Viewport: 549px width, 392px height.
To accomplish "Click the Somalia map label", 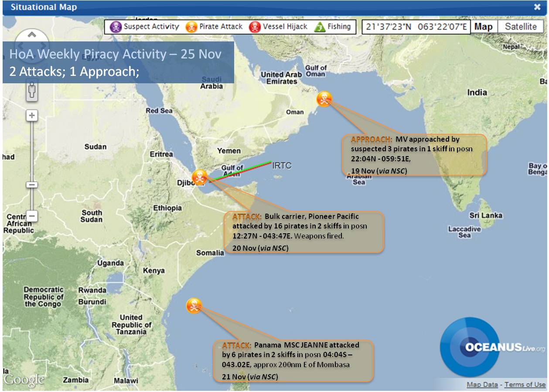I will pos(210,253).
